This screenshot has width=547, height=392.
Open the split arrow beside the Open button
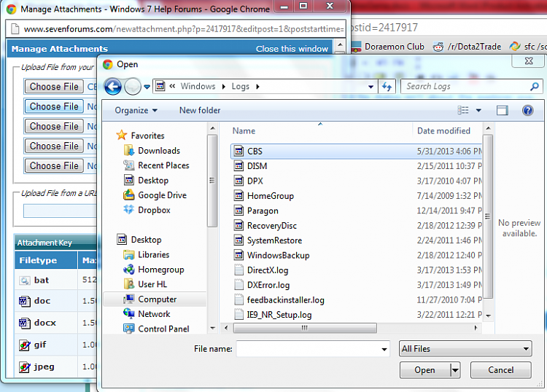(x=455, y=370)
